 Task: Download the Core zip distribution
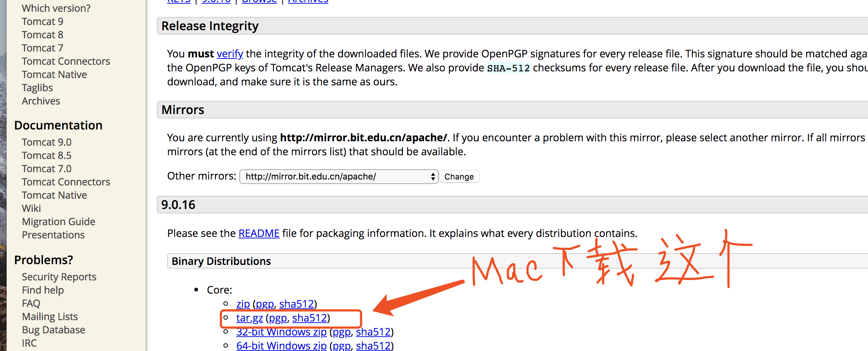243,304
